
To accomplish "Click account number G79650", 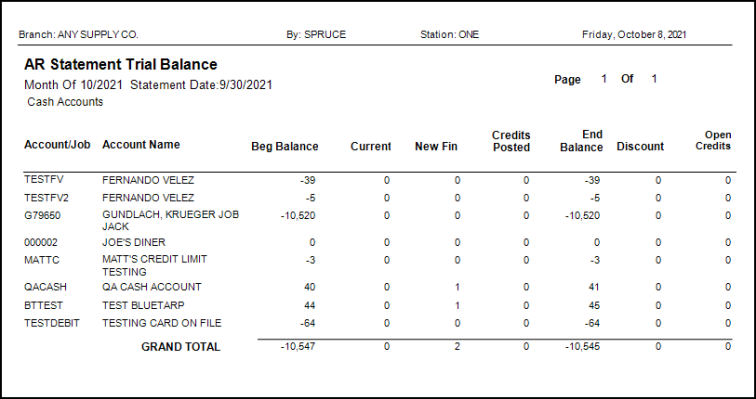I will coord(42,215).
